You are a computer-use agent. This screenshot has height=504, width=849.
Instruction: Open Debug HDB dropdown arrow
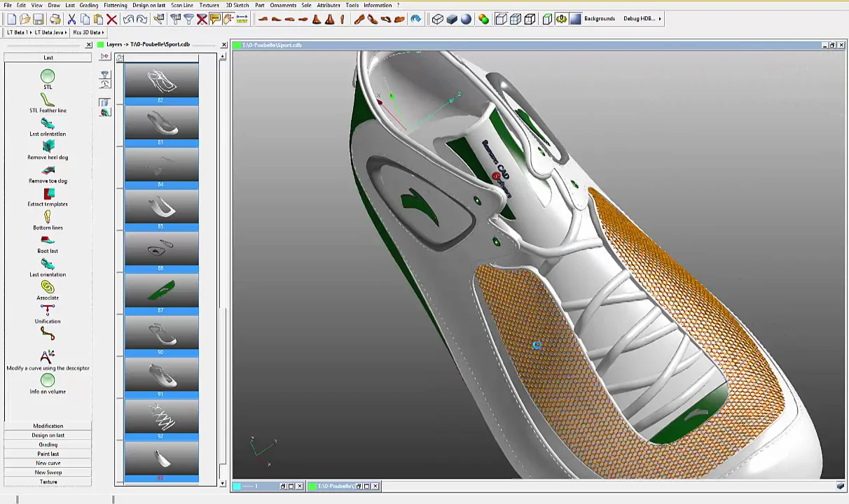pyautogui.click(x=661, y=19)
